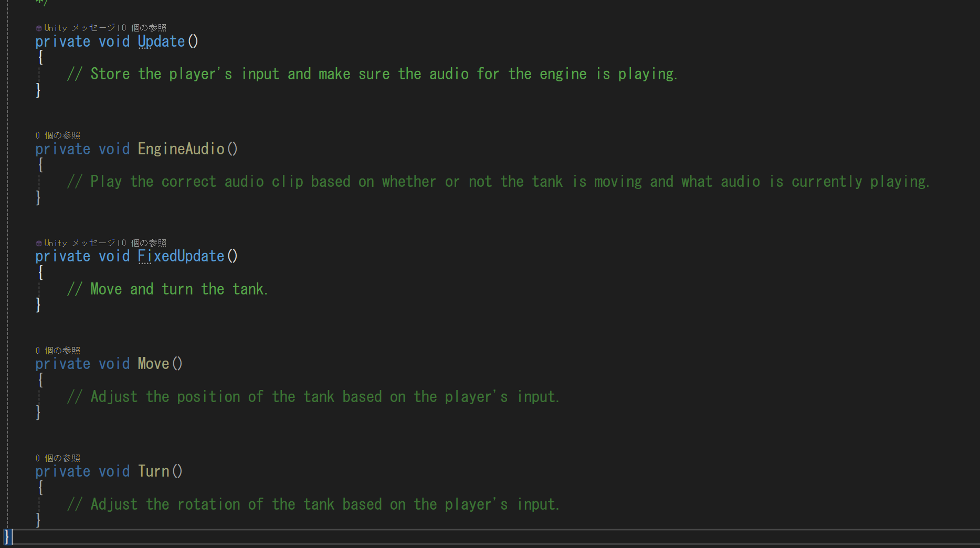Click closing brace of EngineAudio method
Image resolution: width=980 pixels, height=548 pixels.
(x=38, y=197)
